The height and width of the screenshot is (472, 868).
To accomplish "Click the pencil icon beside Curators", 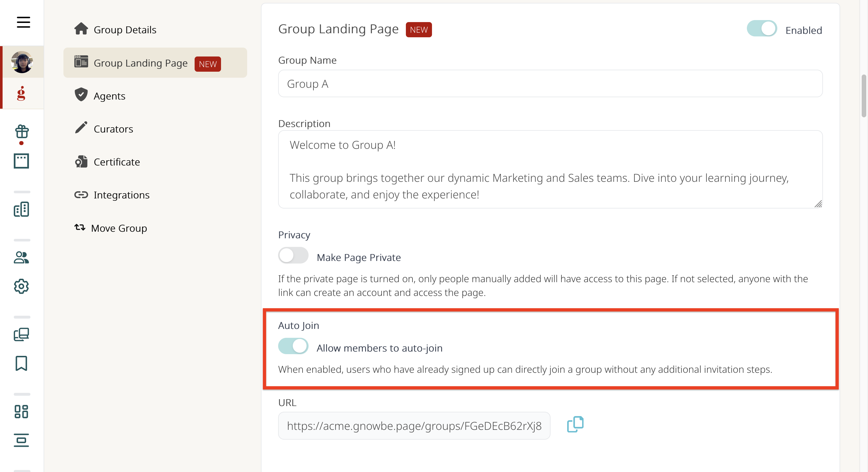I will point(81,128).
